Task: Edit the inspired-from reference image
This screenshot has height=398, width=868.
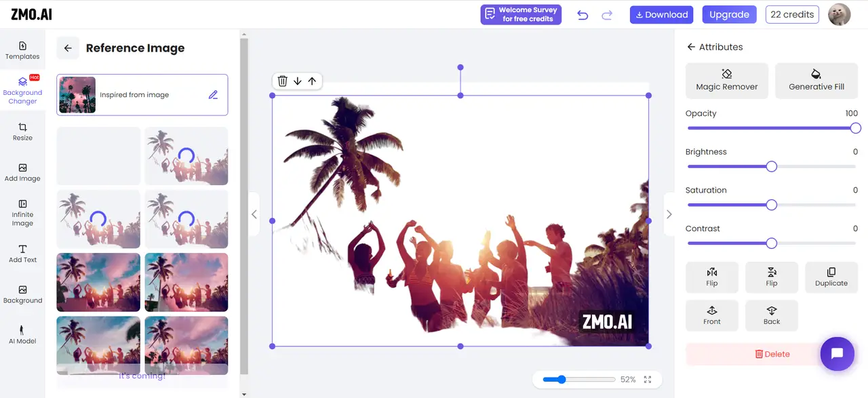Action: (x=213, y=95)
